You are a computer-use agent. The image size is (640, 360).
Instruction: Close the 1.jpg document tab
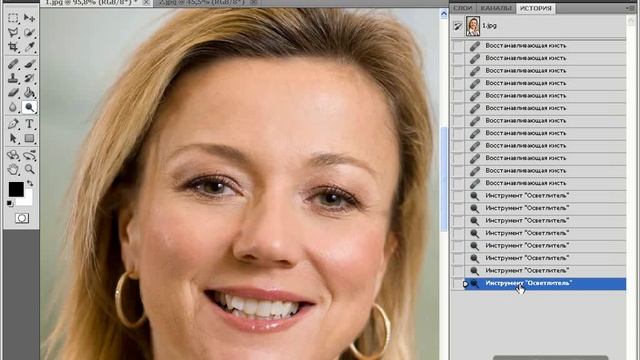pos(146,2)
